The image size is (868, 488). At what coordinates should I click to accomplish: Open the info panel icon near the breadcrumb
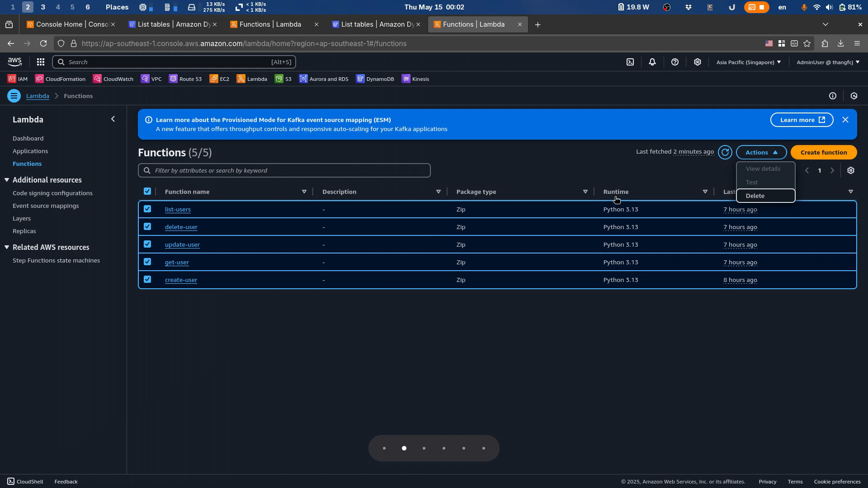click(x=833, y=96)
